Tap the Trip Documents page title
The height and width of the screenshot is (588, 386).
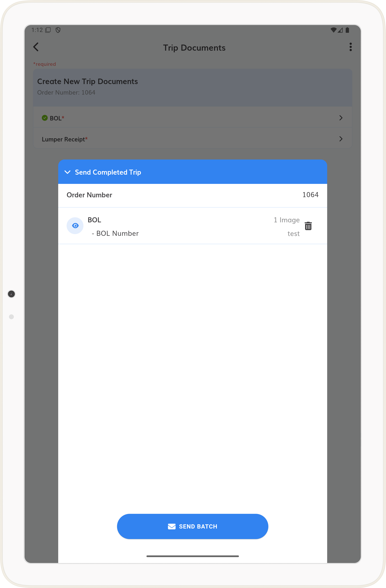(194, 48)
